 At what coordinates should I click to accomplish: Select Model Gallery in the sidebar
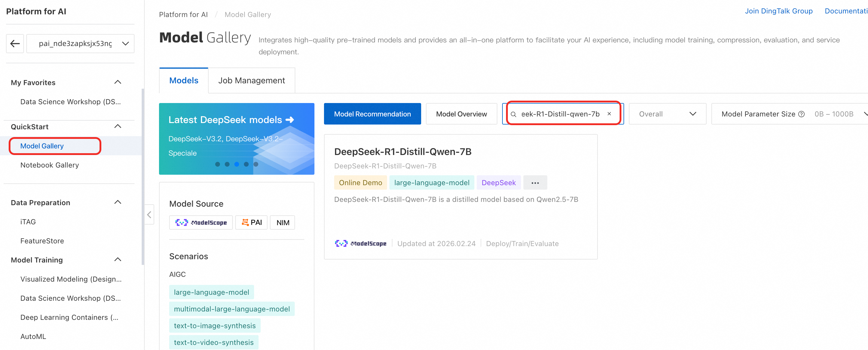[x=42, y=146]
